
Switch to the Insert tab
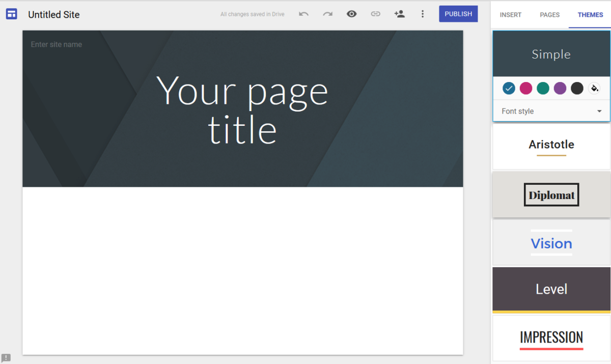511,15
